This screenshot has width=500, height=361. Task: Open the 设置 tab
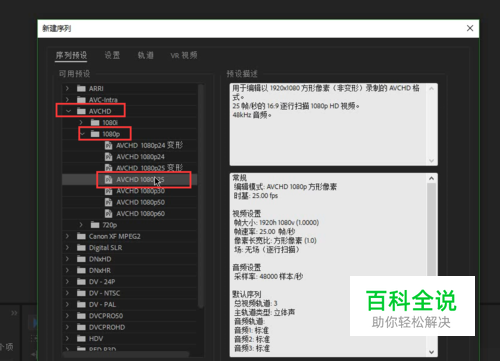pos(112,55)
